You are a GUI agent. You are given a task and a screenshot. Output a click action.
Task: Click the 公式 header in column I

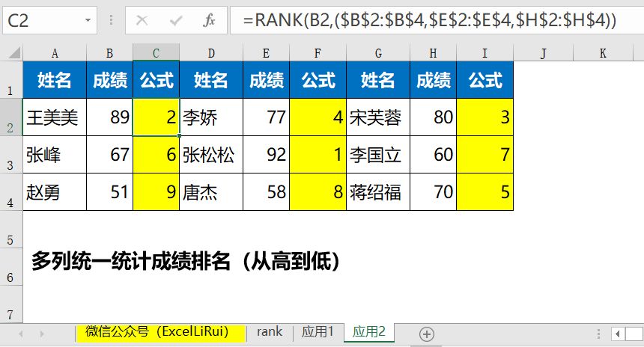point(485,80)
